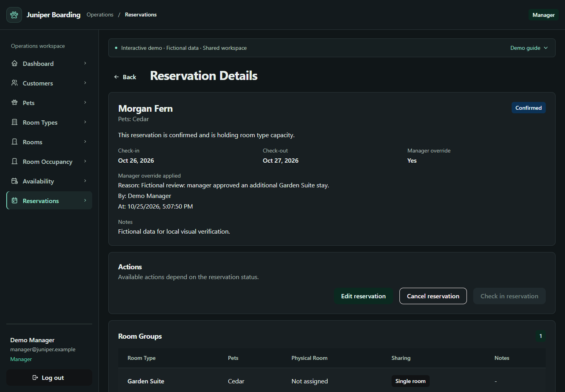Click Check in reservation button

[509, 296]
